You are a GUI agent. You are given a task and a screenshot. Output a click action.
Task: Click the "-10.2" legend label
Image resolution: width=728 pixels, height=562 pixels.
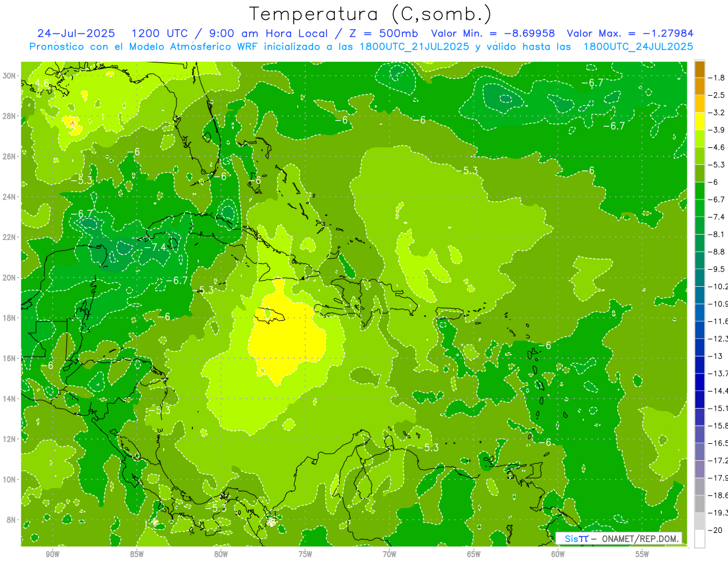pos(718,286)
